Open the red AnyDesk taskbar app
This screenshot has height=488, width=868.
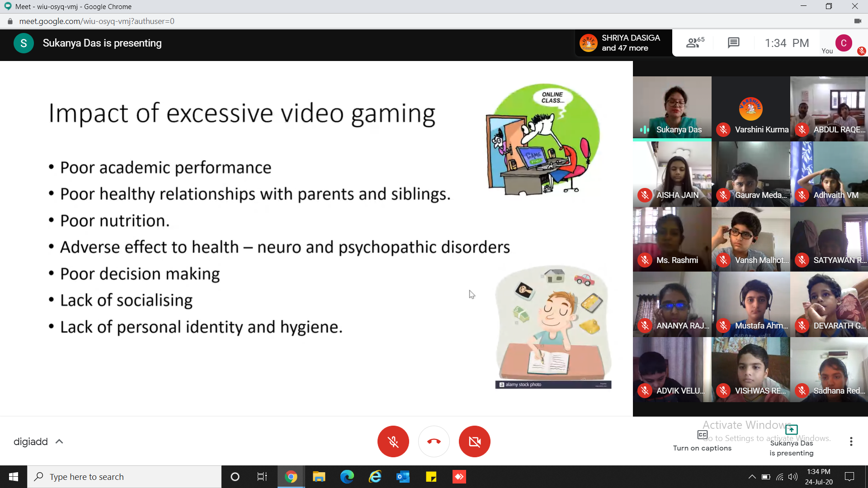tap(459, 477)
